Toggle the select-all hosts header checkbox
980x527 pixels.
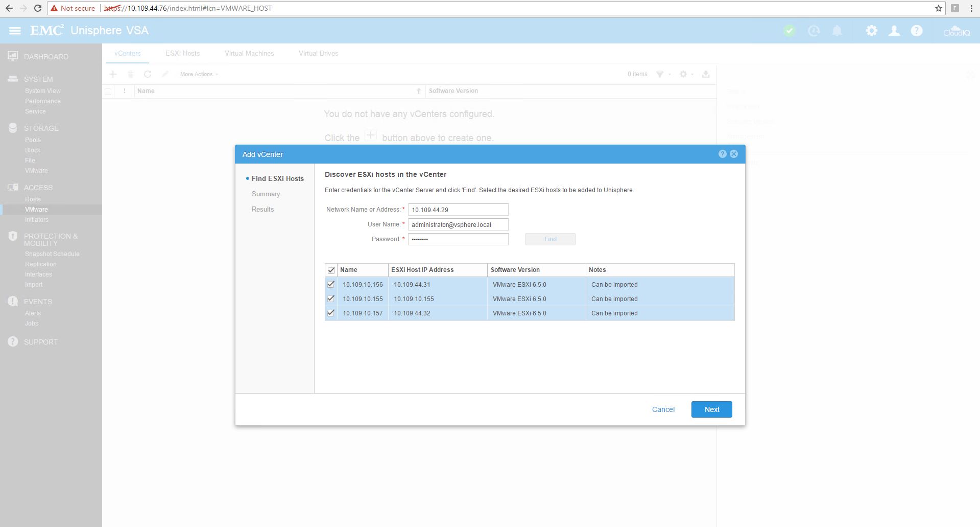pyautogui.click(x=331, y=270)
